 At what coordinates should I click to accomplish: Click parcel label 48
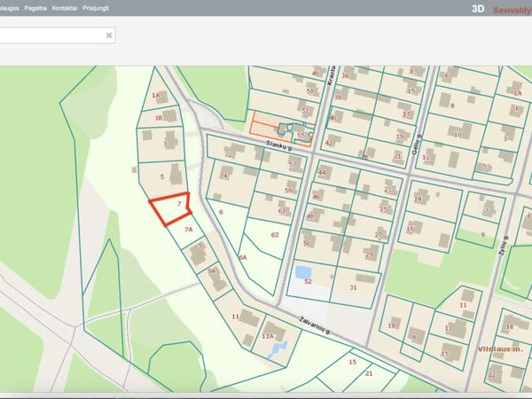[309, 216]
